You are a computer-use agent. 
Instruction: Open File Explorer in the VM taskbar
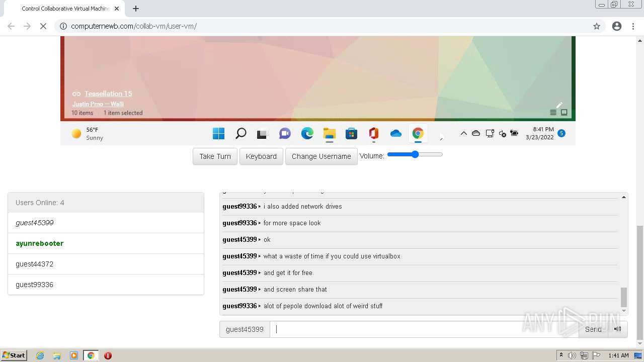[x=329, y=133]
